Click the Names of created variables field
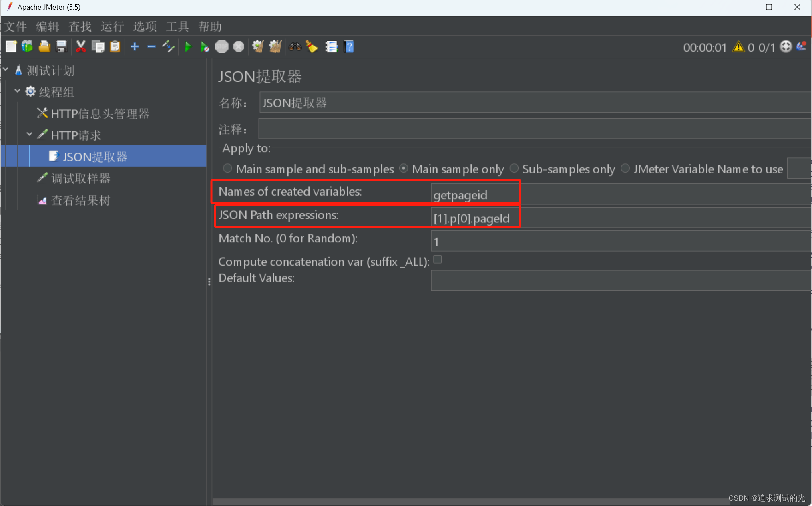 pos(621,194)
